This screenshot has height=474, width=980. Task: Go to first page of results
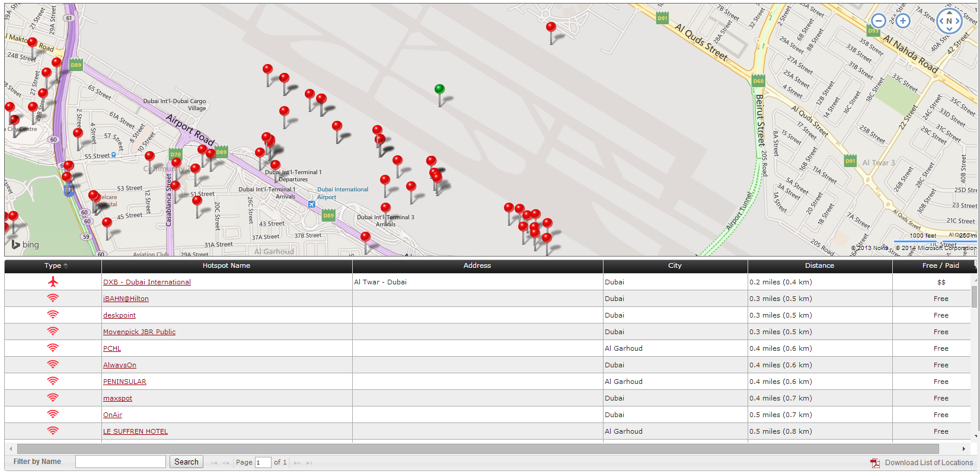coord(214,463)
